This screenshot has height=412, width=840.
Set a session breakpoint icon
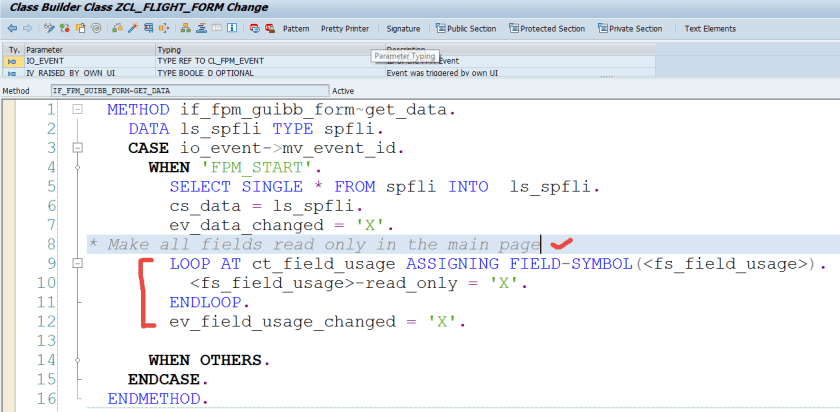[x=254, y=28]
